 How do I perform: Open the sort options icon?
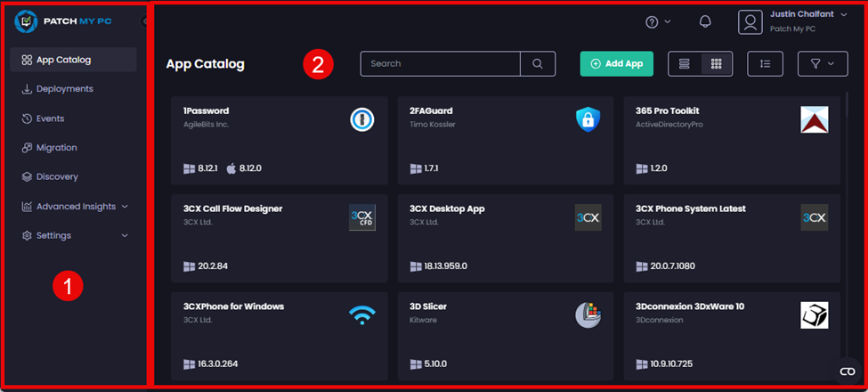pyautogui.click(x=765, y=64)
